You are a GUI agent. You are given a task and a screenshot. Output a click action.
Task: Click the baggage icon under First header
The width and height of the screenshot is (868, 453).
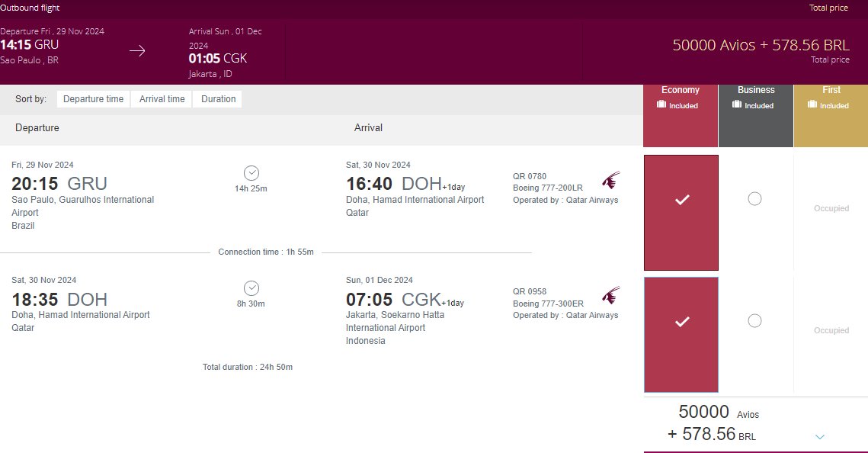(812, 104)
